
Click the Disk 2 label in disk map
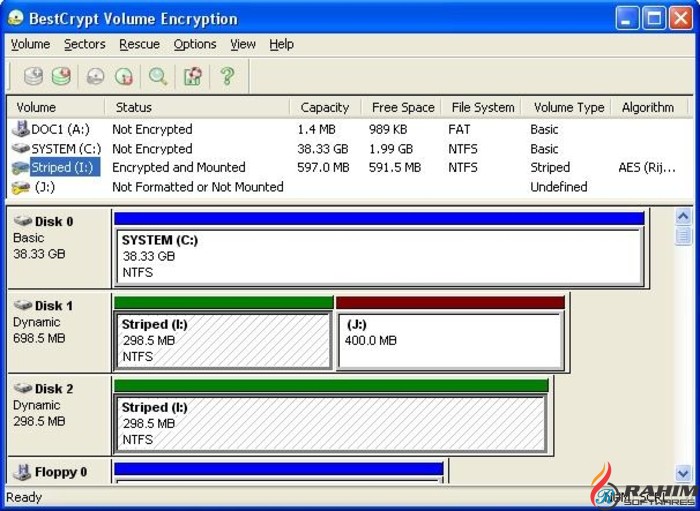click(53, 388)
